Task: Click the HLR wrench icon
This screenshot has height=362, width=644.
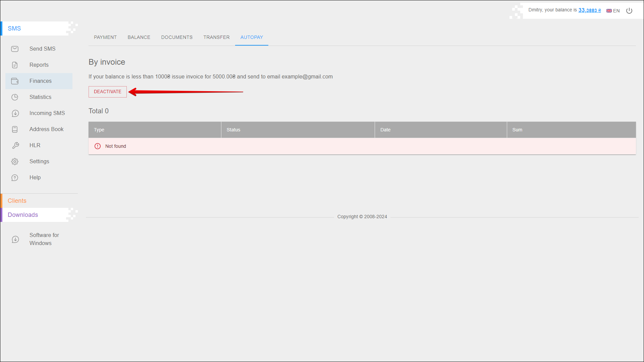Action: 15,145
